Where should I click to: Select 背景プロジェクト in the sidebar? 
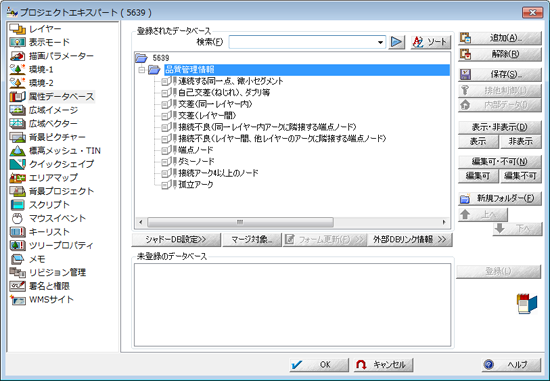click(x=52, y=191)
